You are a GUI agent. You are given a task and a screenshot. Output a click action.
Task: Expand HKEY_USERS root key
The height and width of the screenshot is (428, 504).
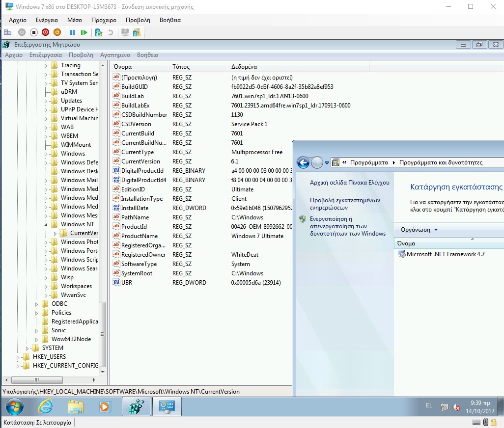(x=18, y=357)
